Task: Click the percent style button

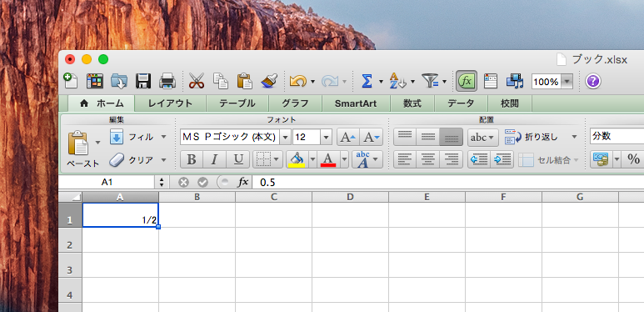Action: (x=633, y=159)
